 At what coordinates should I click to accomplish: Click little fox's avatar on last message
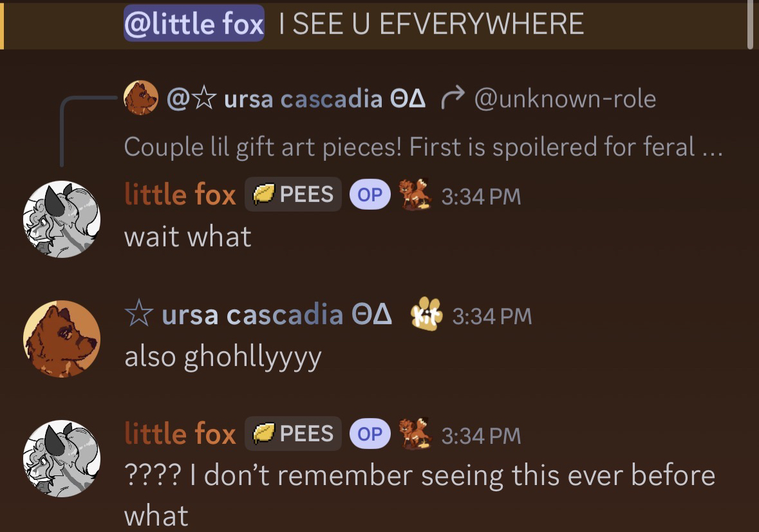pos(62,459)
